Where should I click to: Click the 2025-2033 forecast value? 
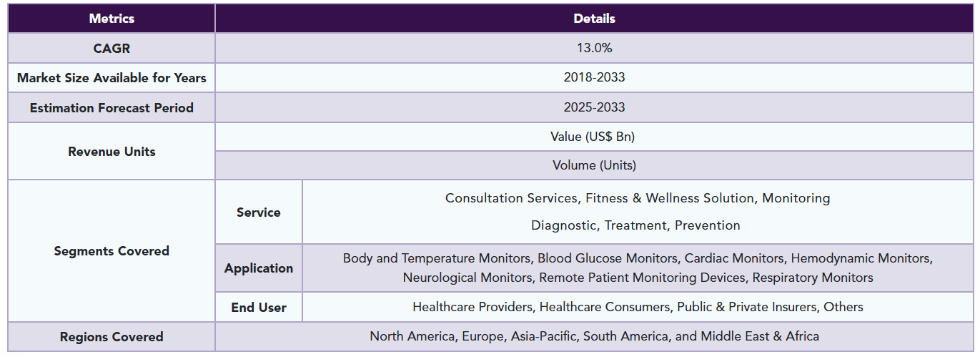594,107
